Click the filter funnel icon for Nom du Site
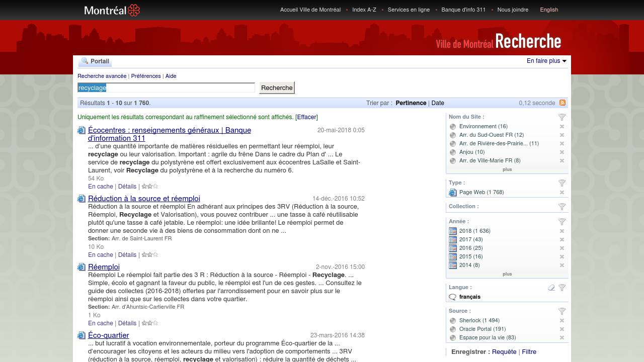 (x=562, y=117)
